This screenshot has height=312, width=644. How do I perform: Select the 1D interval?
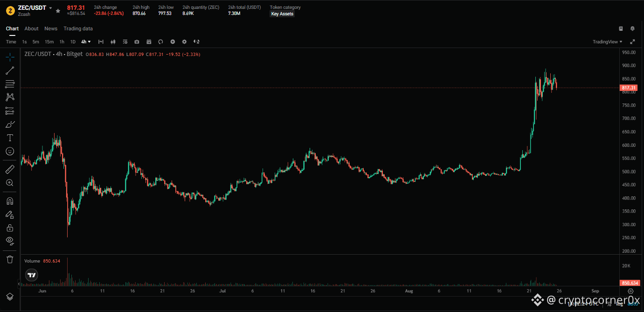point(73,42)
